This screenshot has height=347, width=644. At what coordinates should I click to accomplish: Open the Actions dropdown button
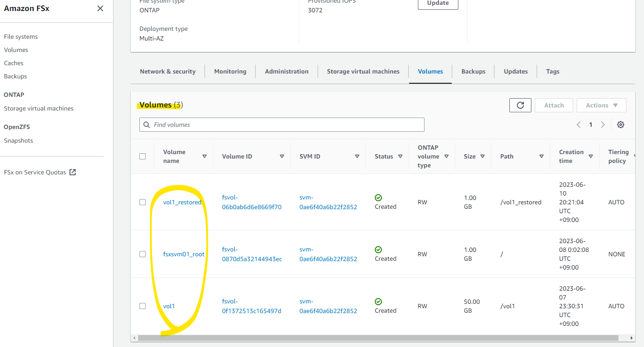pos(601,105)
